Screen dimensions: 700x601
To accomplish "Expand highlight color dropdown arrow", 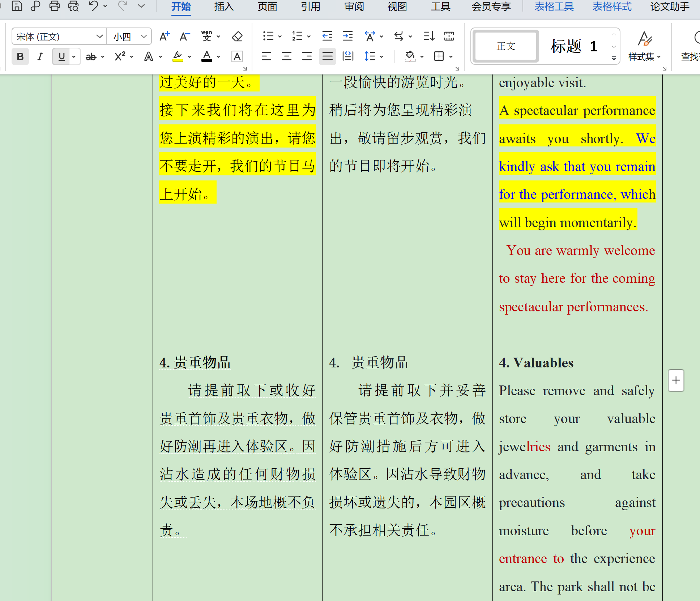I will point(189,57).
